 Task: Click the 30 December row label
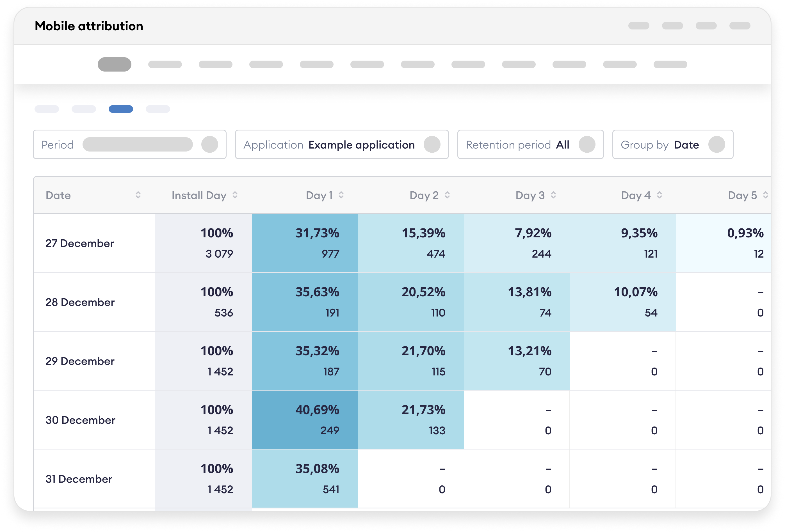80,420
